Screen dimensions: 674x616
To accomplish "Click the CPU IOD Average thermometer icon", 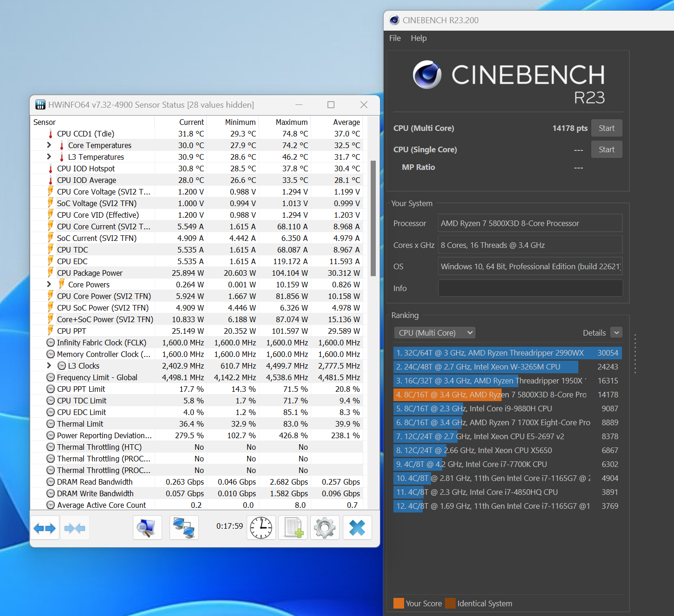I will pyautogui.click(x=51, y=180).
